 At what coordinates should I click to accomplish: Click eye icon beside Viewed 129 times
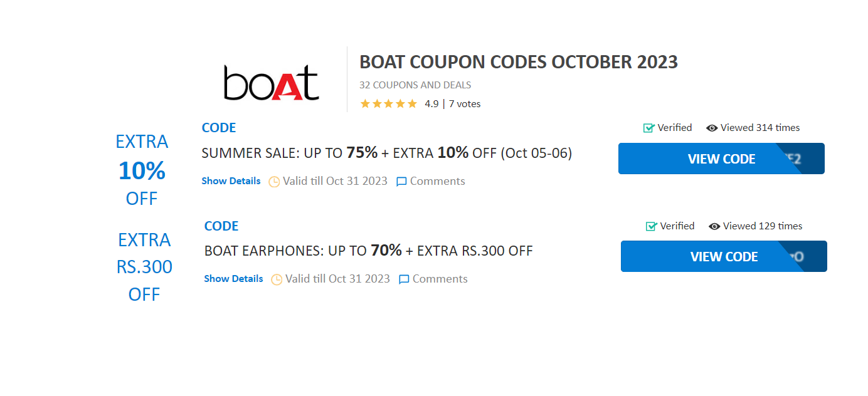tap(714, 226)
